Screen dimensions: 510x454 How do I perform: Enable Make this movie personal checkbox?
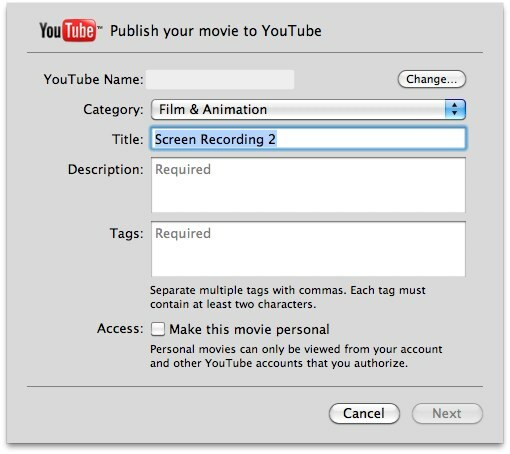[x=158, y=329]
